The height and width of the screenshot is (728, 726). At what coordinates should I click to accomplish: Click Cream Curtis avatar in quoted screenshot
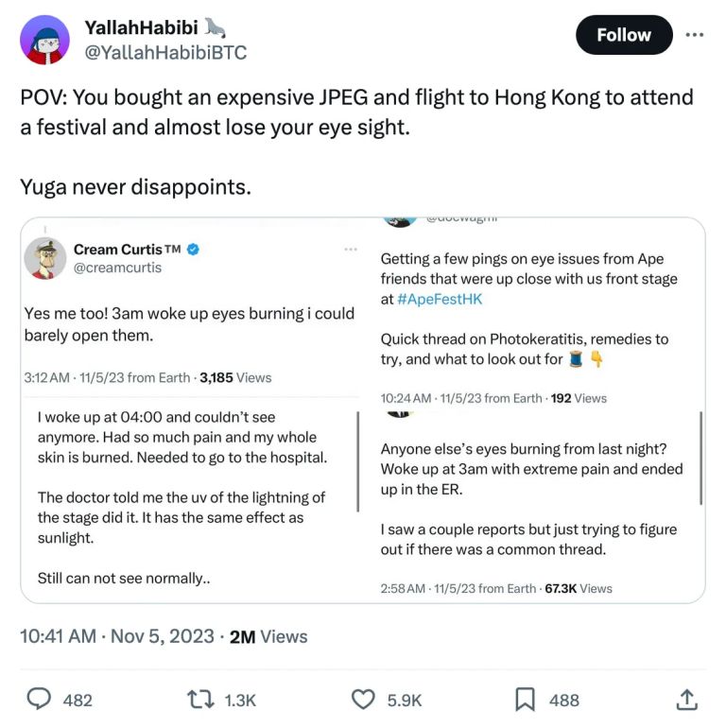44,258
